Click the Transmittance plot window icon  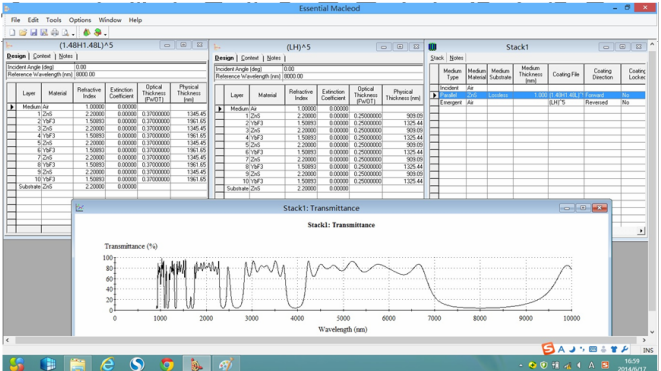click(79, 208)
